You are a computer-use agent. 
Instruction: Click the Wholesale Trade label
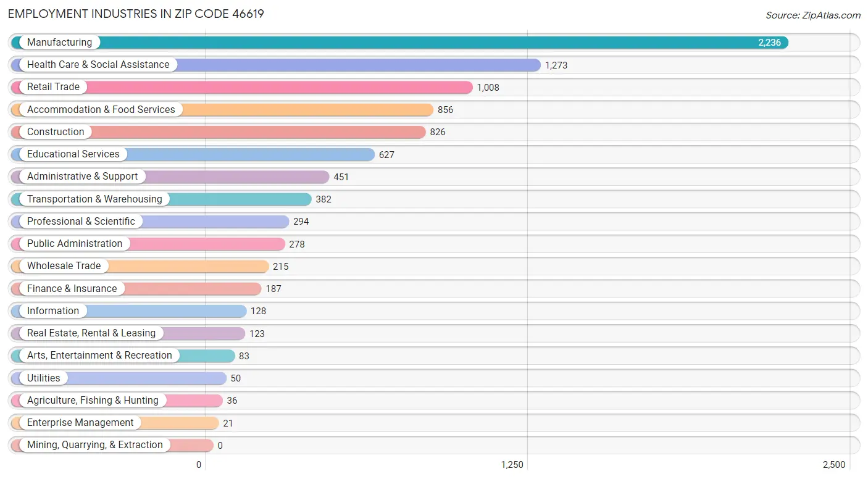pos(64,266)
